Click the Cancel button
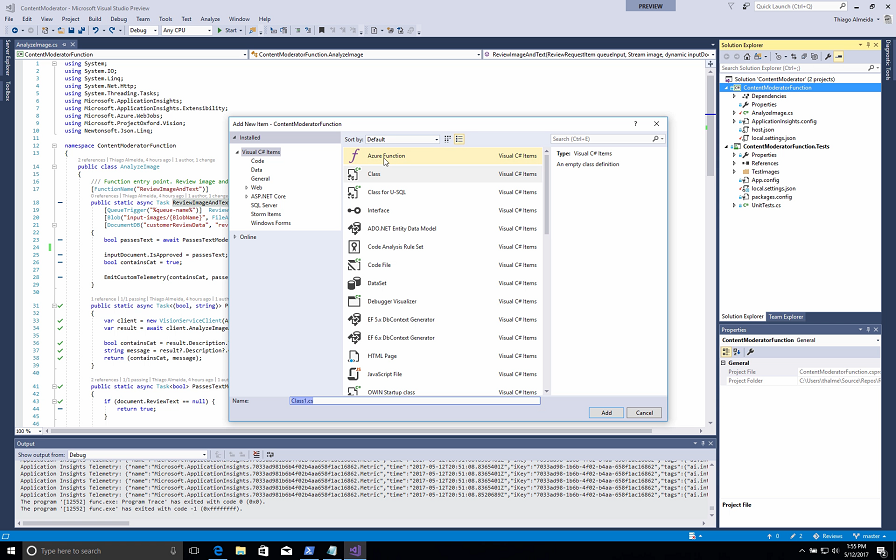 [x=644, y=413]
